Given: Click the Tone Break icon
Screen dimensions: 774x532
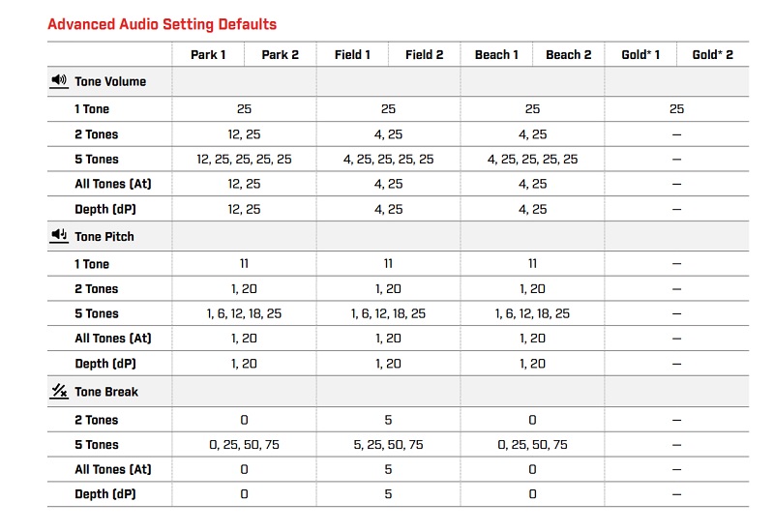Looking at the screenshot, I should coord(58,392).
